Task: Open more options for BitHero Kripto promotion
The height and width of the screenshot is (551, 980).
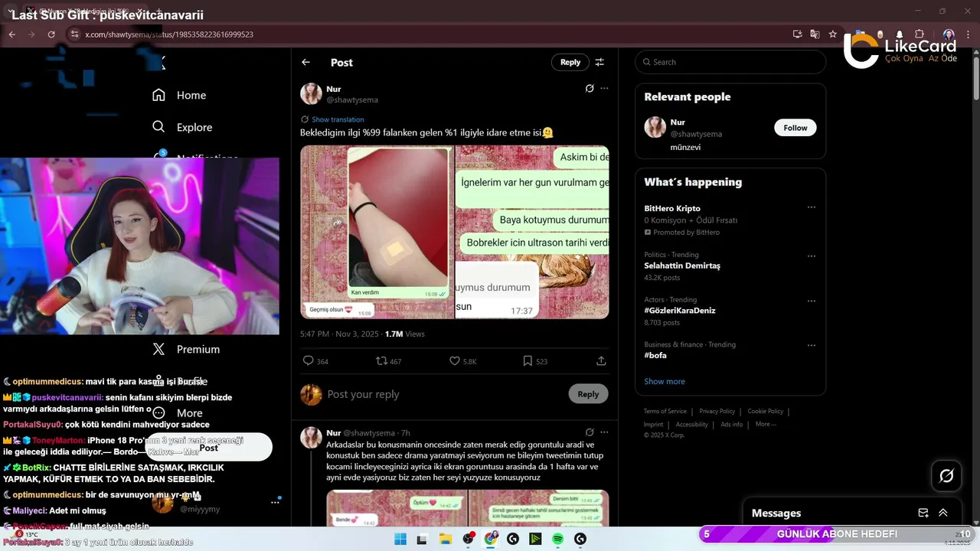Action: pyautogui.click(x=812, y=207)
